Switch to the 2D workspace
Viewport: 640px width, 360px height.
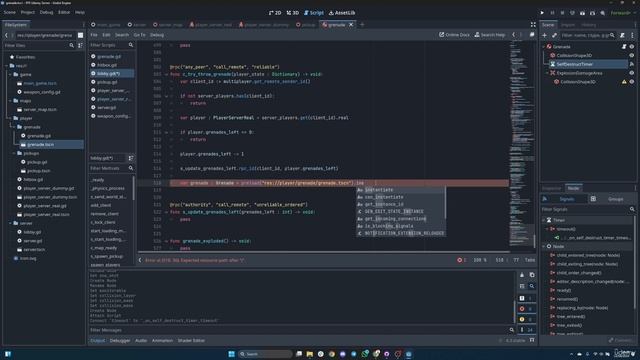(275, 13)
